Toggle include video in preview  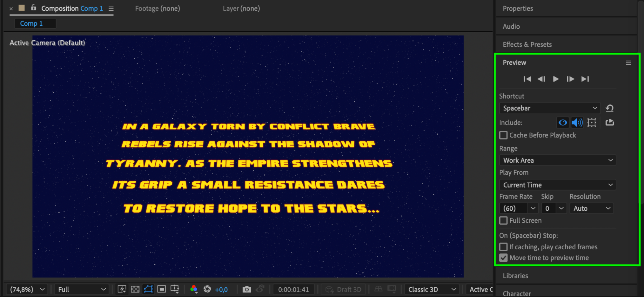[x=562, y=122]
